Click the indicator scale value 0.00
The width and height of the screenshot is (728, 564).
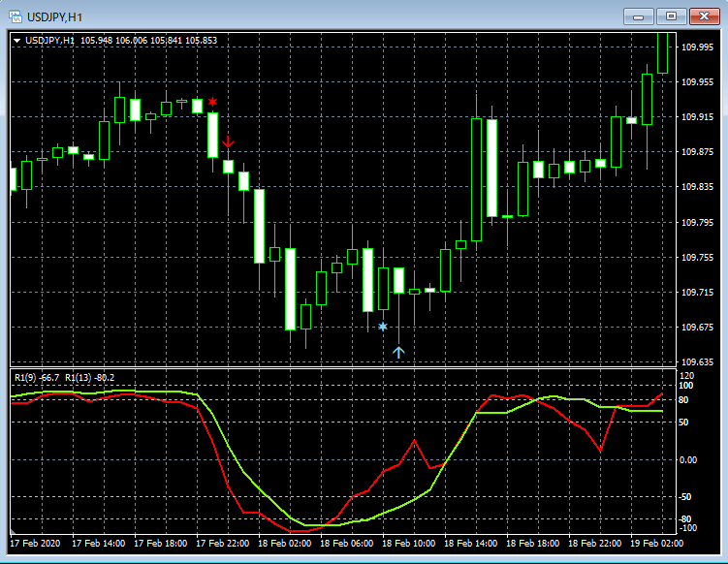point(688,460)
